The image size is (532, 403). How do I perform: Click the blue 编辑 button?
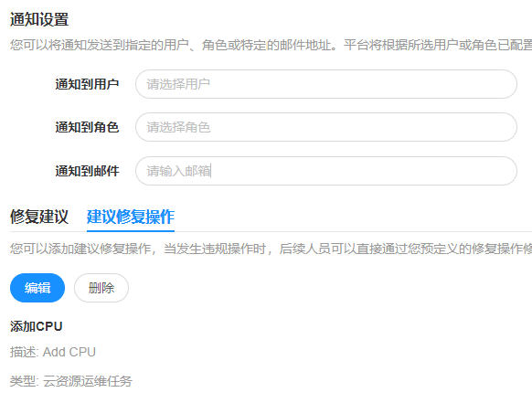tap(37, 288)
